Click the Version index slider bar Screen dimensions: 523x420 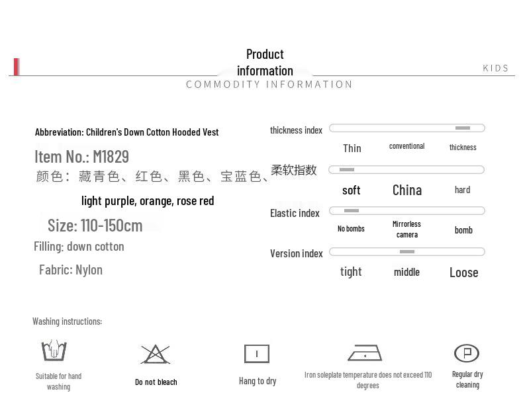[x=407, y=251]
